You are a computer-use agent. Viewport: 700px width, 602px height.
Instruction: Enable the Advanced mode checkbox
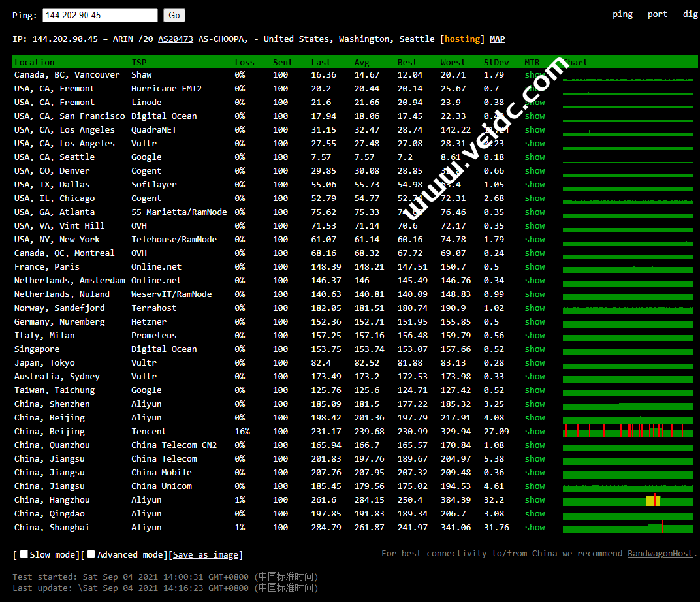pyautogui.click(x=91, y=554)
